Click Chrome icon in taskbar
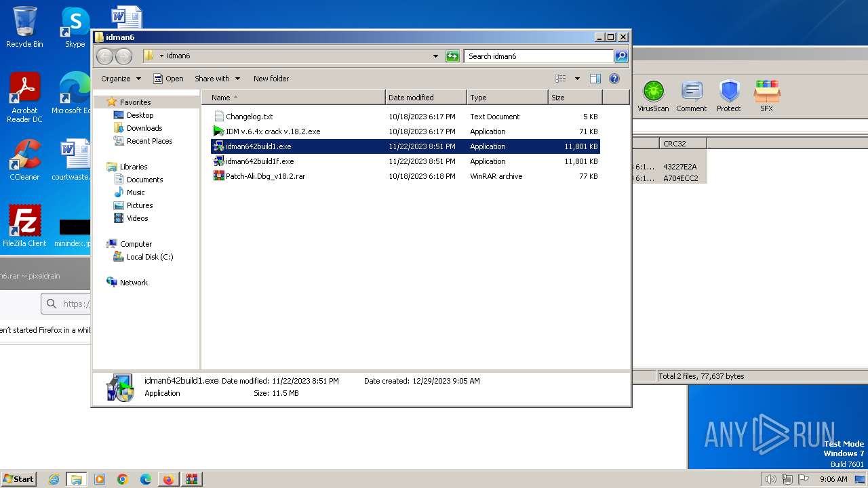Image resolution: width=868 pixels, height=488 pixels. (122, 479)
